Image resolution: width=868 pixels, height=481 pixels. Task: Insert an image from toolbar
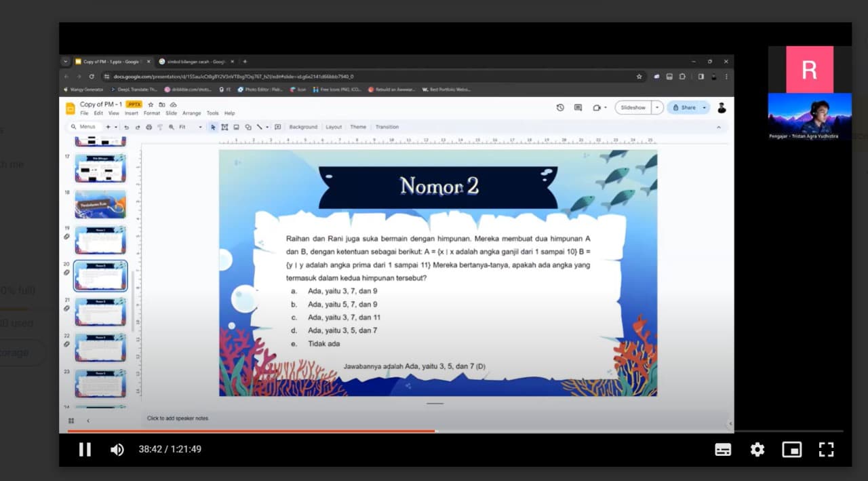pos(236,127)
